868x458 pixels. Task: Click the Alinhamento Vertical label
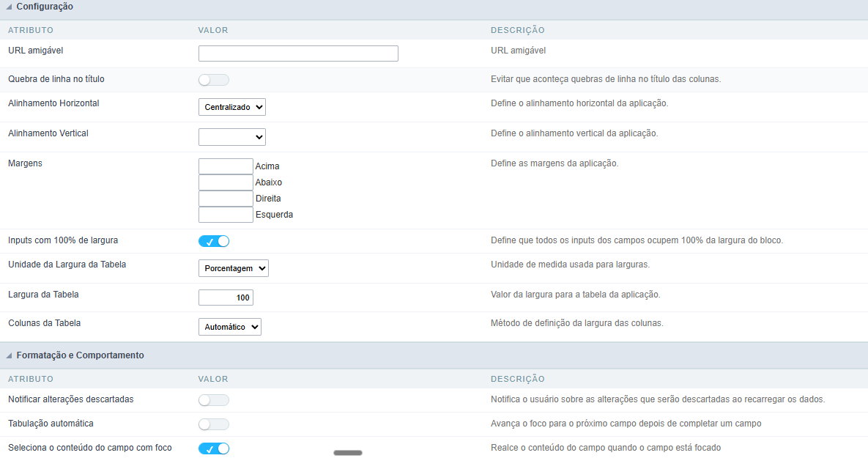(48, 133)
